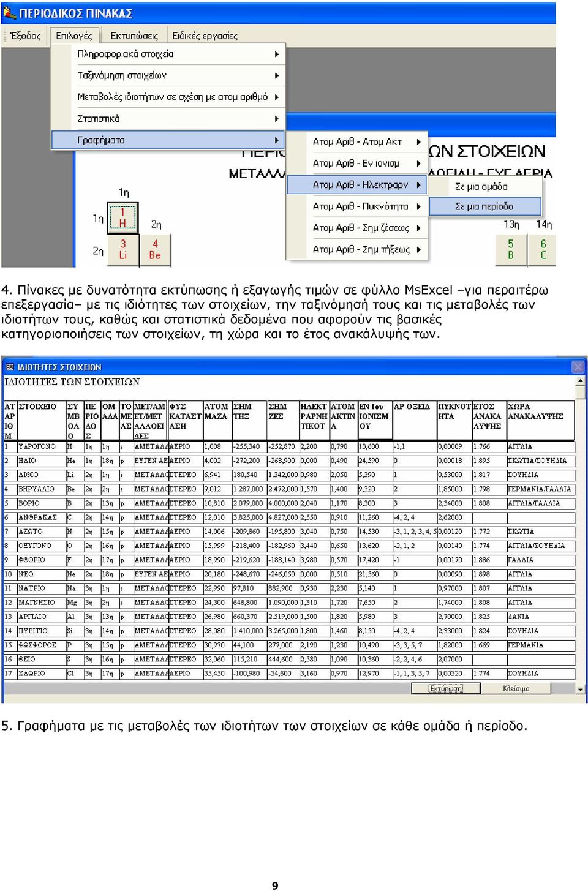
Task: Click the ΧΩΡΑ ΑΝΑΚΑΛΥΨΗΣ column header
Action: (x=541, y=421)
